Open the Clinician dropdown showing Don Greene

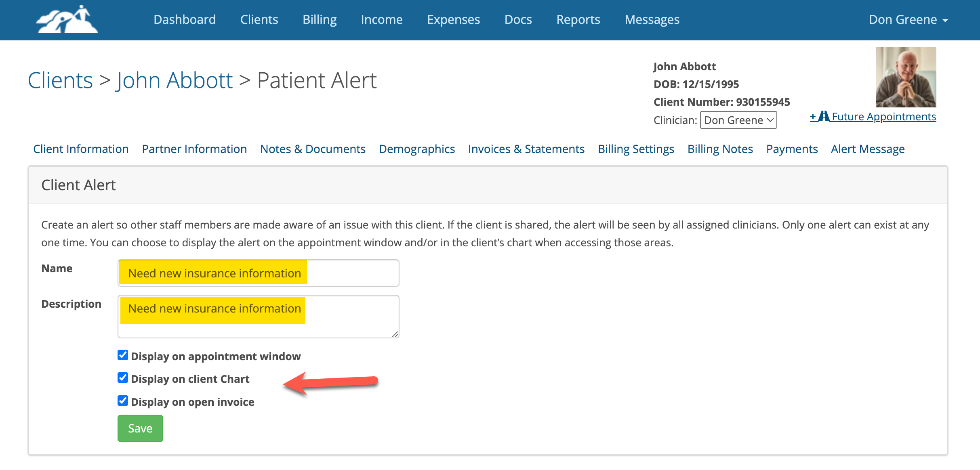(x=738, y=120)
